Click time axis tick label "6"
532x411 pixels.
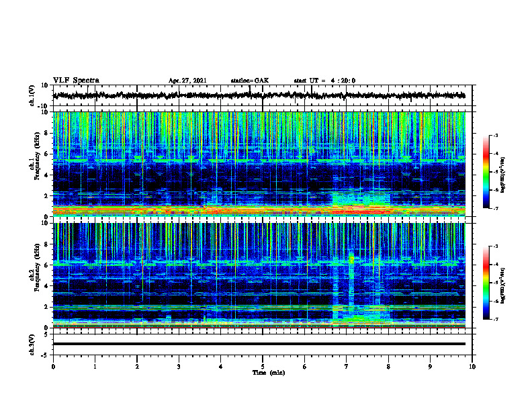tap(305, 367)
